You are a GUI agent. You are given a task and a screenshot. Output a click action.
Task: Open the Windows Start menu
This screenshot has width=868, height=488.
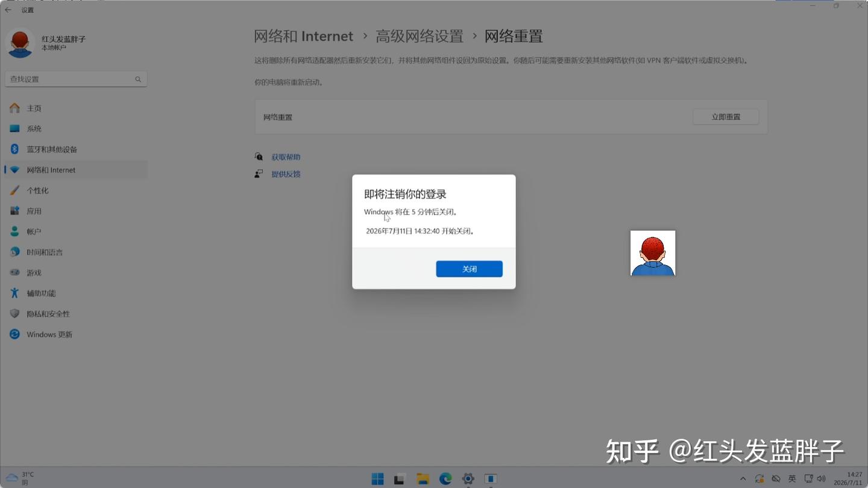[378, 479]
